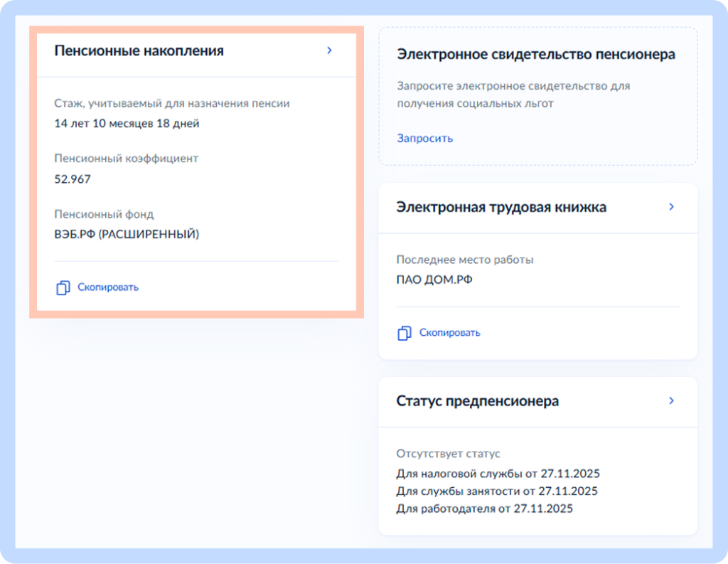728x564 pixels.
Task: Expand Статус предпенсионера using the chevron
Action: coord(670,400)
